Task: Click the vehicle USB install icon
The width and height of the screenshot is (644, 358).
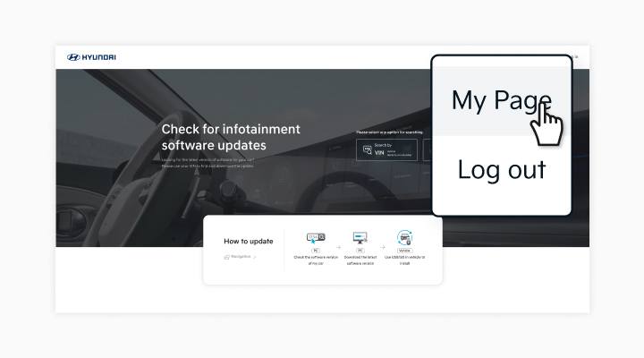Action: coord(404,237)
